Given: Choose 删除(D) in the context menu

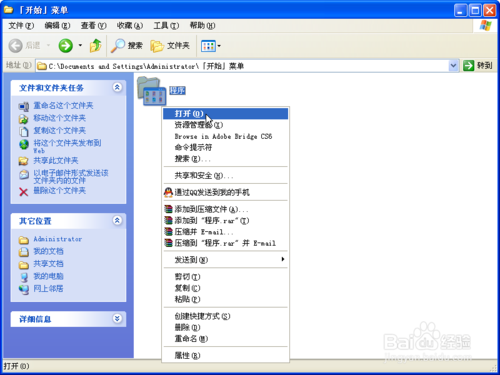Looking at the screenshot, I should 226,327.
